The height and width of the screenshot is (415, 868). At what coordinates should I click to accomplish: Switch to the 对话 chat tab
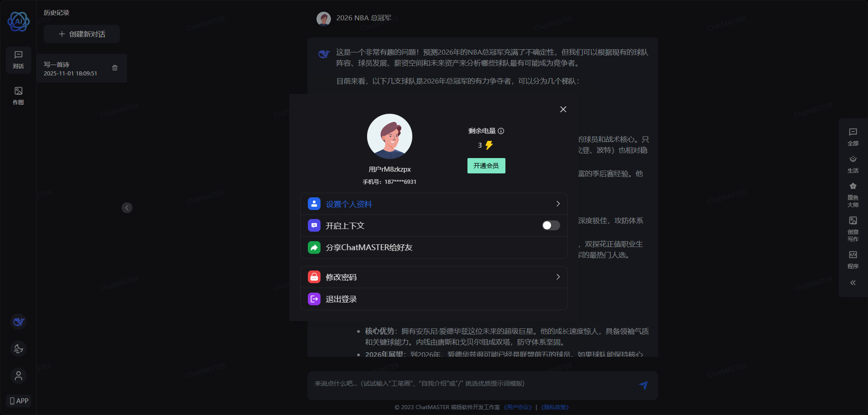(19, 60)
